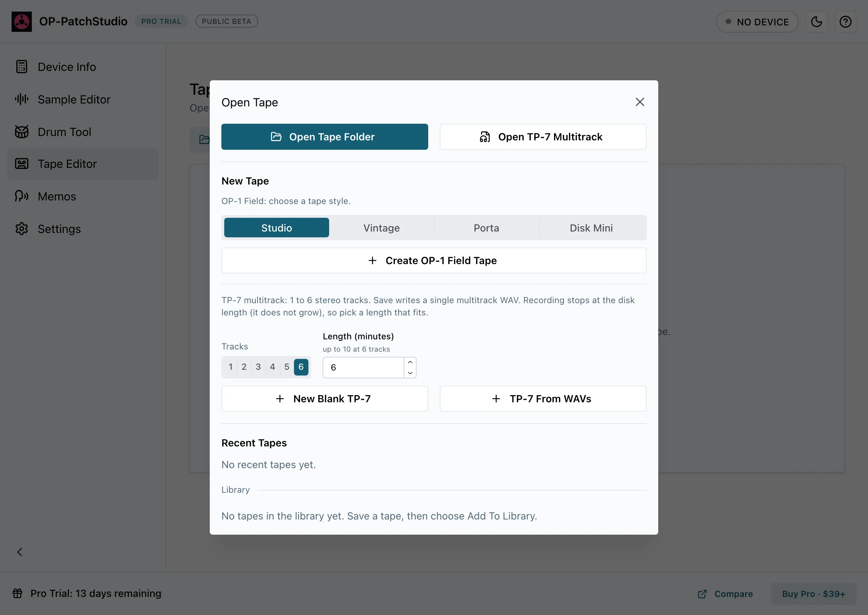Viewport: 868px width, 615px height.
Task: Set track count to 3
Action: coord(258,366)
